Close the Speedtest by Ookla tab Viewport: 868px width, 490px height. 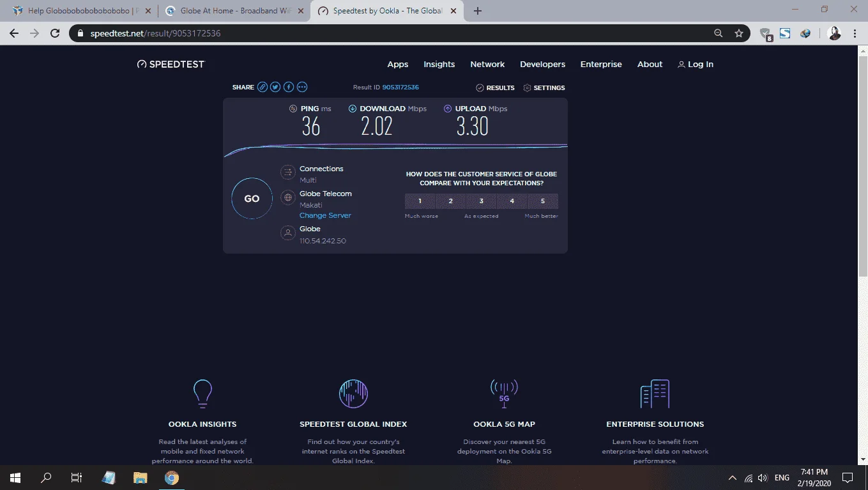(454, 11)
